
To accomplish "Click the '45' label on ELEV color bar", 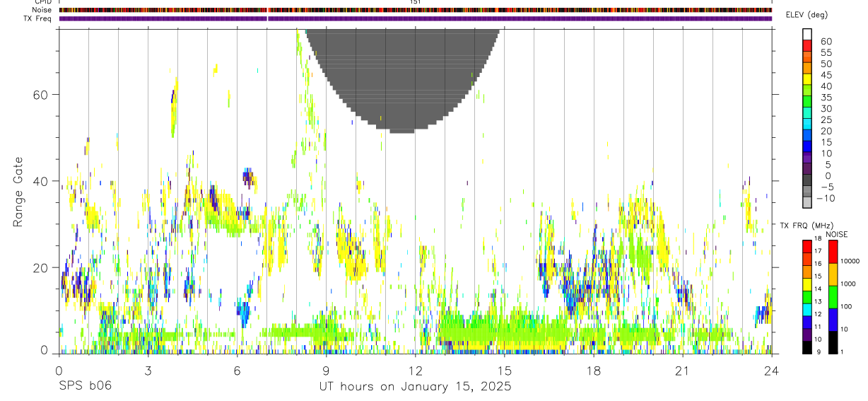I will click(x=826, y=75).
